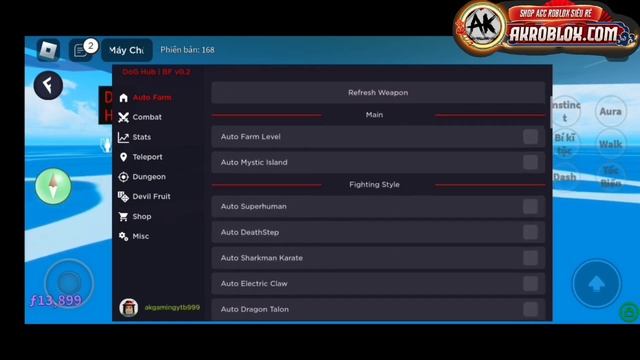Tap the Dash button
The image size is (640, 360).
pos(565,177)
